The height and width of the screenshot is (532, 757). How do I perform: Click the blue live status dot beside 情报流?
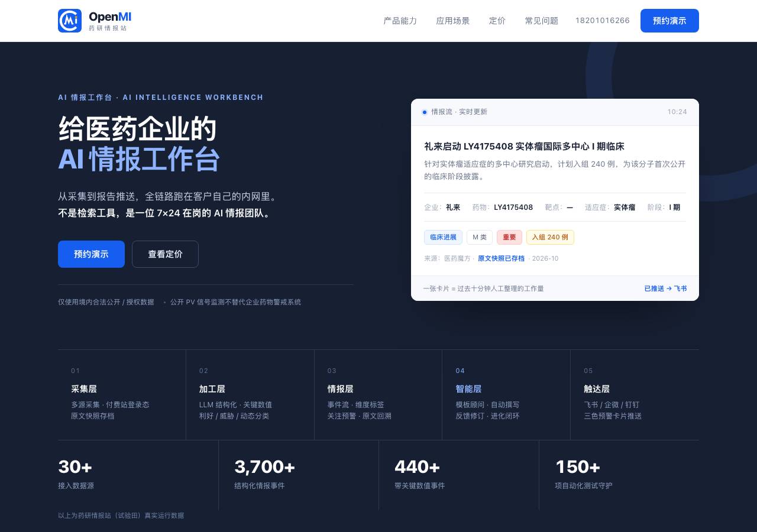point(424,112)
